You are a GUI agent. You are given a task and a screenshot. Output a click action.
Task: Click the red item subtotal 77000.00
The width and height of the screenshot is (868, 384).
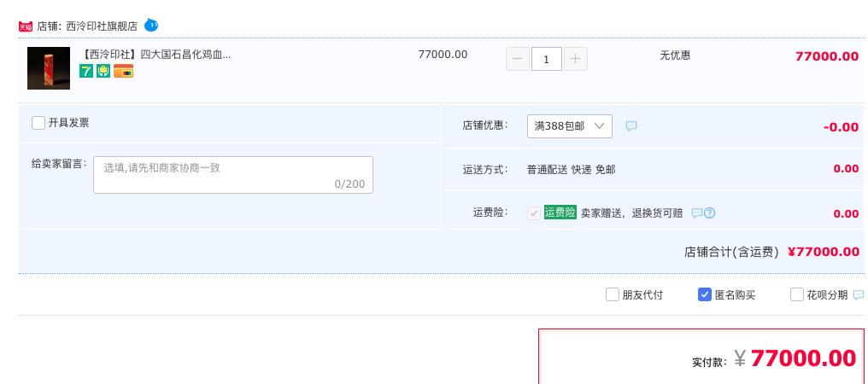(827, 56)
